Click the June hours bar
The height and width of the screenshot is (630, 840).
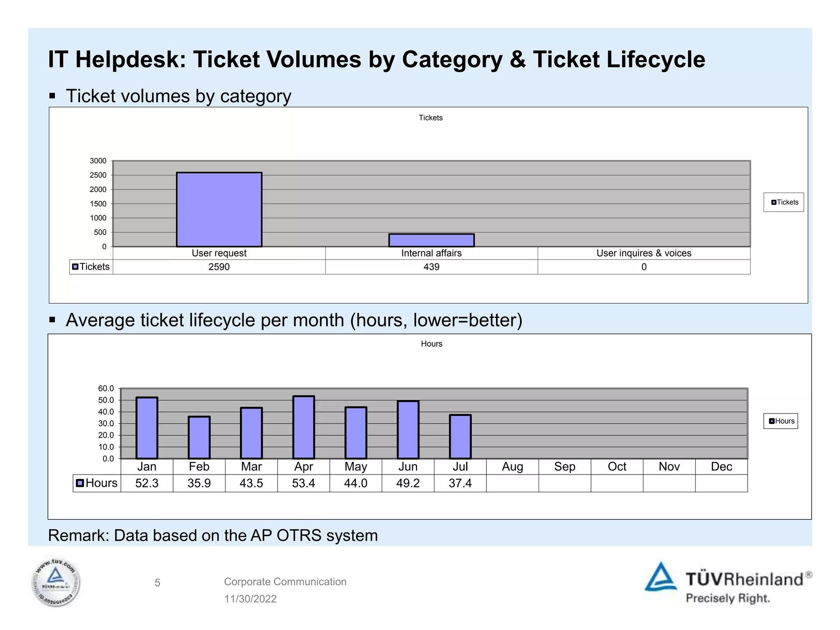point(408,429)
